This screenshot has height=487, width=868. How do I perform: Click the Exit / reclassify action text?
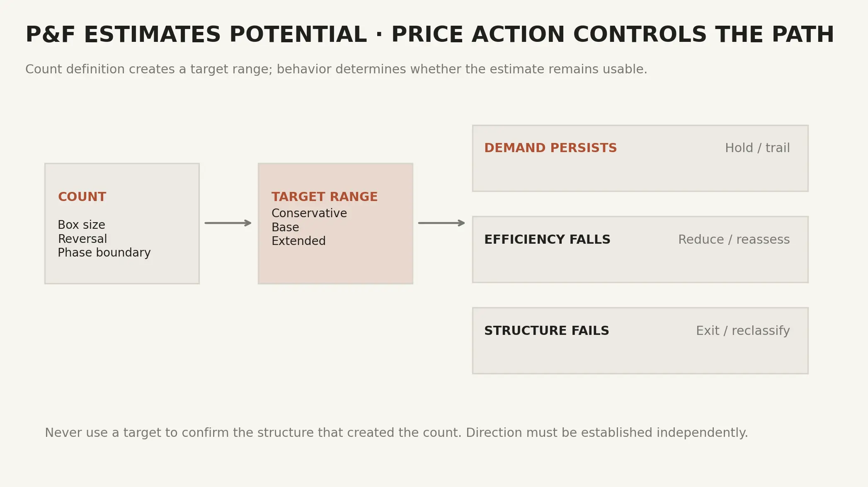click(x=743, y=331)
